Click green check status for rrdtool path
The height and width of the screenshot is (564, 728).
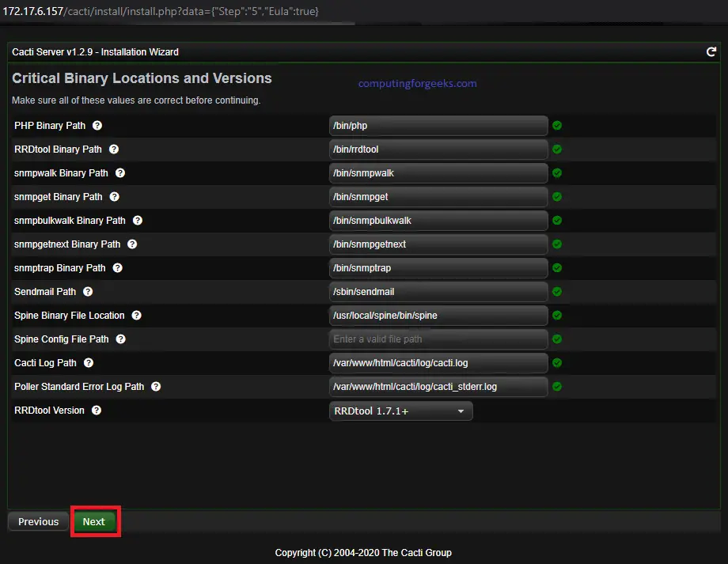click(x=557, y=149)
